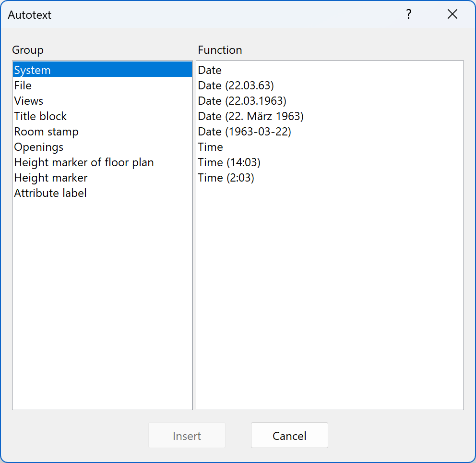Viewport: 476px width, 463px height.
Task: Select Title block in Group list
Action: [40, 116]
